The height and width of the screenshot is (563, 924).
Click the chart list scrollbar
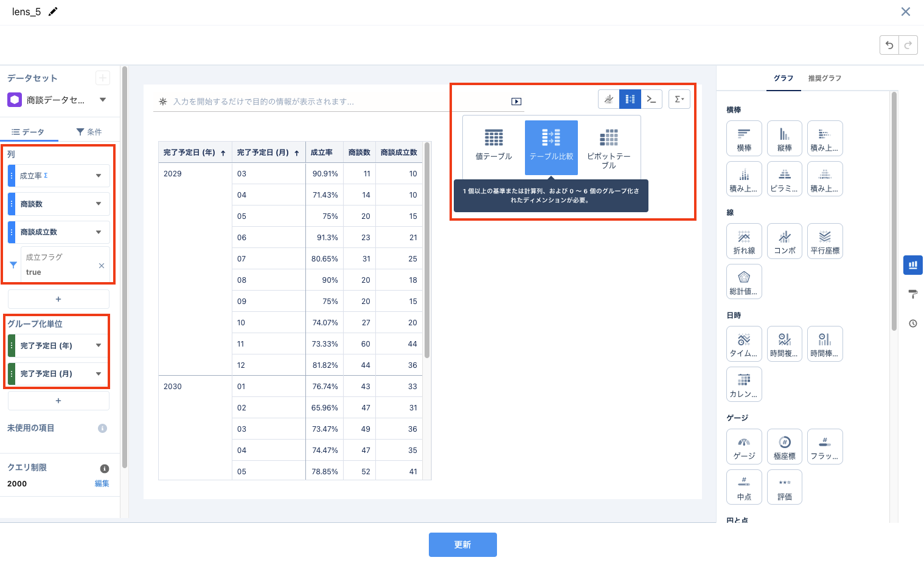click(x=894, y=210)
